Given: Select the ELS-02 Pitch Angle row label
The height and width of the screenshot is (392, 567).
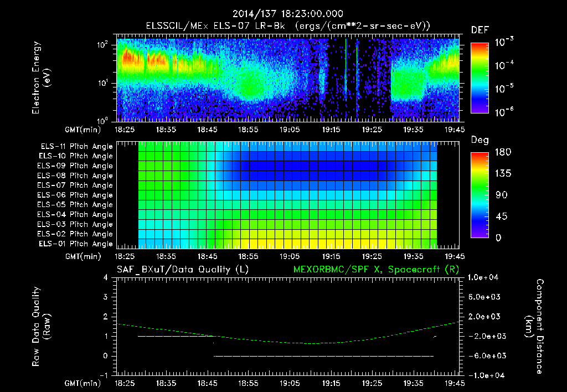Looking at the screenshot, I should pyautogui.click(x=75, y=234).
